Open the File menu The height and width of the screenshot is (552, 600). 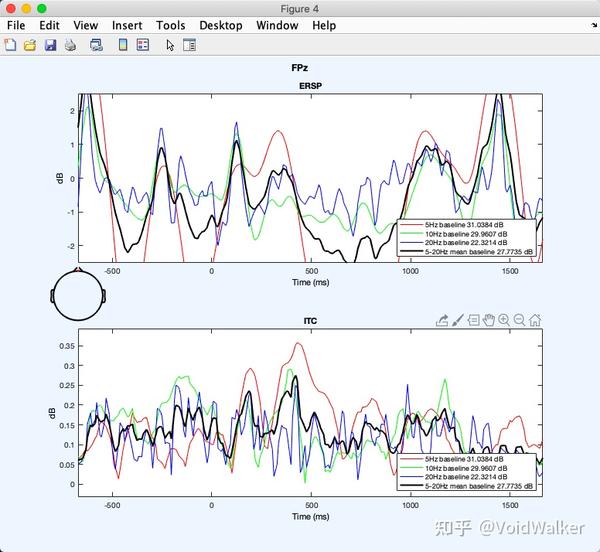click(16, 25)
